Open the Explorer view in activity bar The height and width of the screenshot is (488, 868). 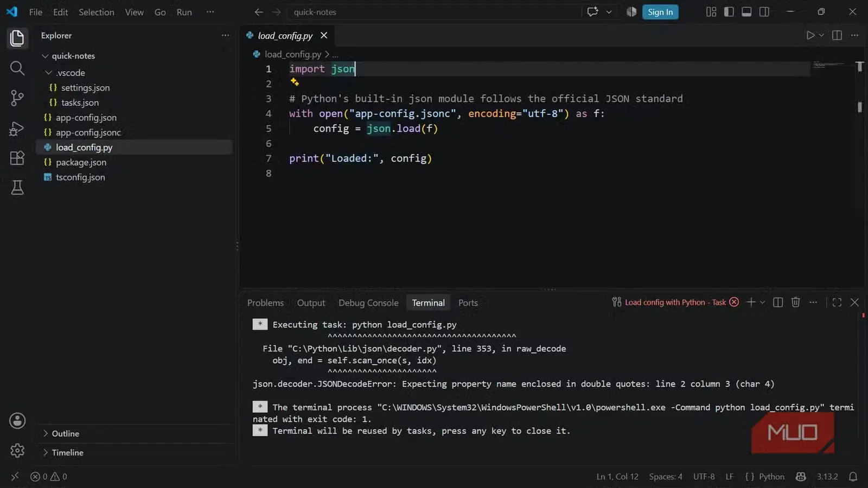17,38
